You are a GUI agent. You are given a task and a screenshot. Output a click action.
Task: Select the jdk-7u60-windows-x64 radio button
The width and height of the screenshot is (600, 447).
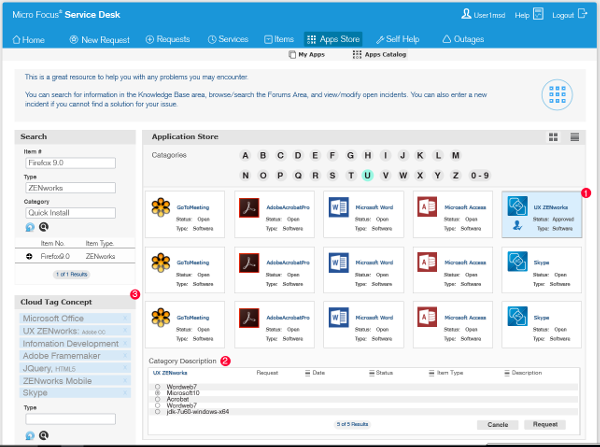tap(157, 412)
